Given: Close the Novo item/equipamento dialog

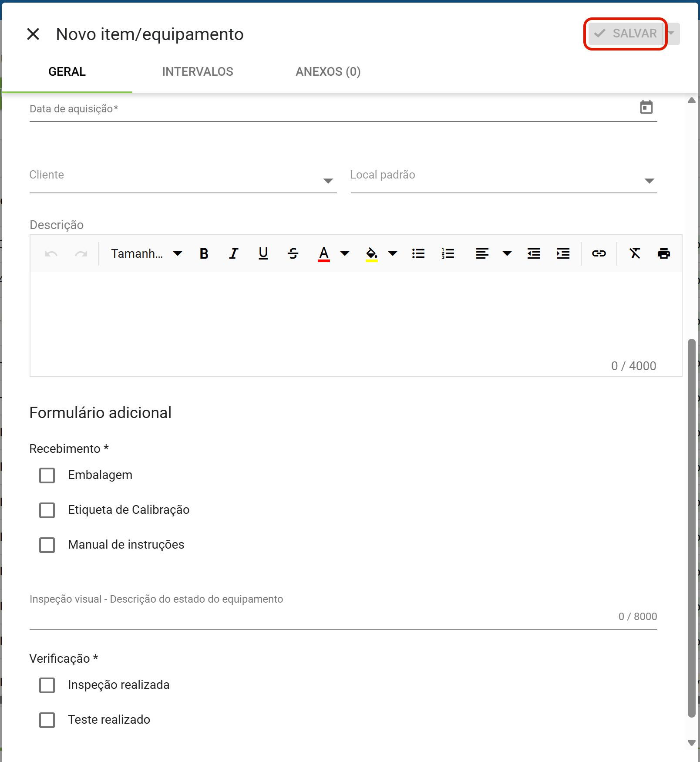Looking at the screenshot, I should coord(33,34).
